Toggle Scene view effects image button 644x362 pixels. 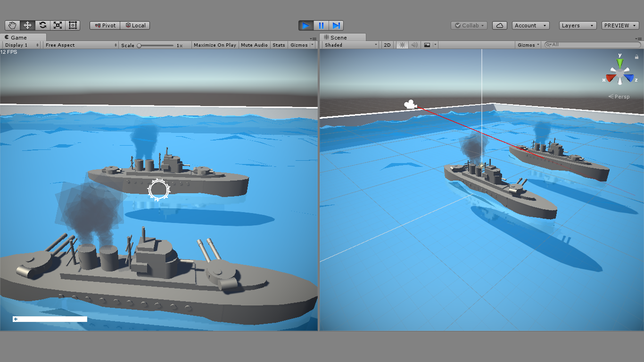pyautogui.click(x=427, y=45)
